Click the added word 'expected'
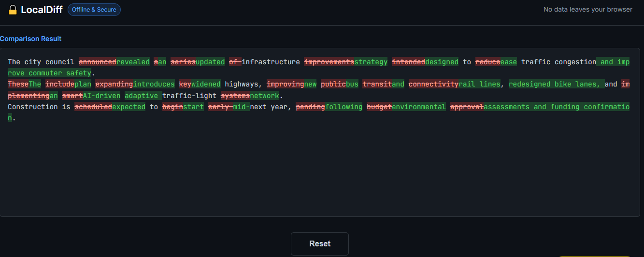This screenshot has height=257, width=644. [129, 106]
